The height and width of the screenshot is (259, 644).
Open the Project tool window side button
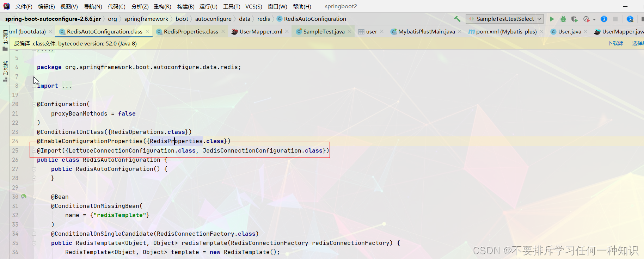click(x=5, y=40)
